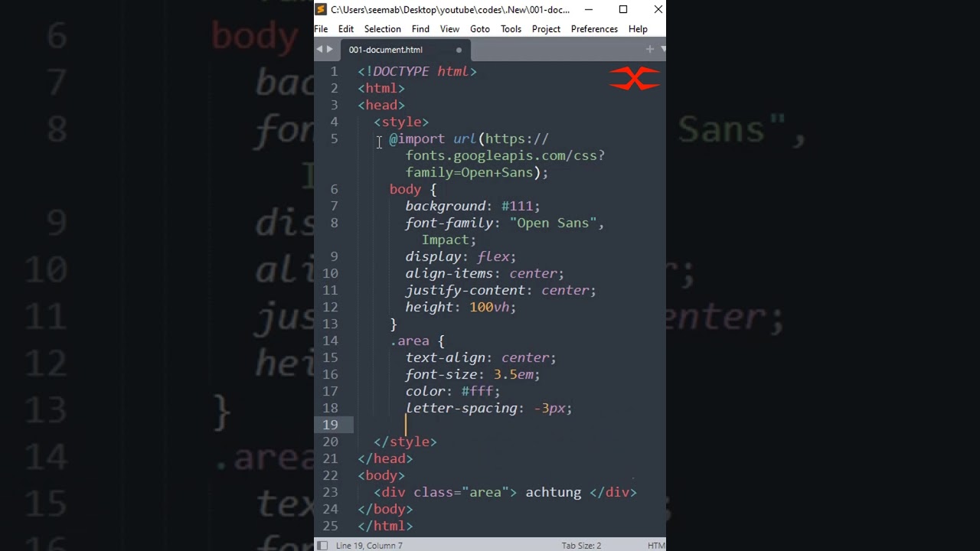Open the Tools menu

511,29
